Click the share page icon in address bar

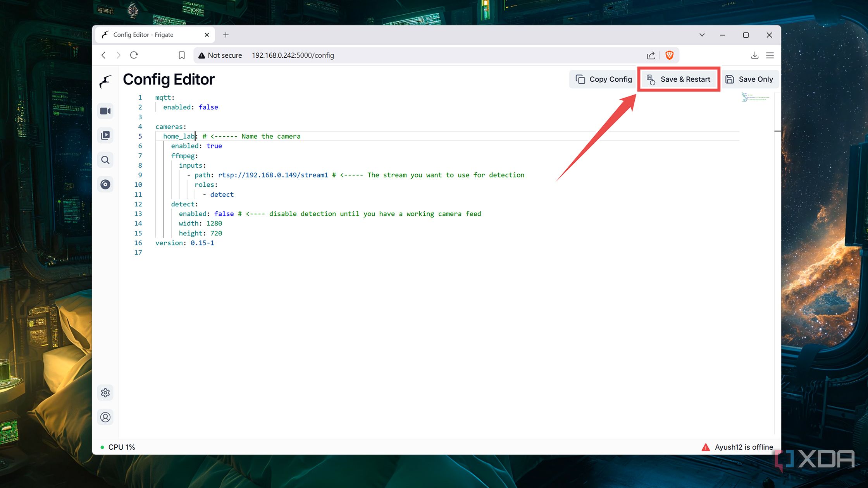[x=651, y=55]
